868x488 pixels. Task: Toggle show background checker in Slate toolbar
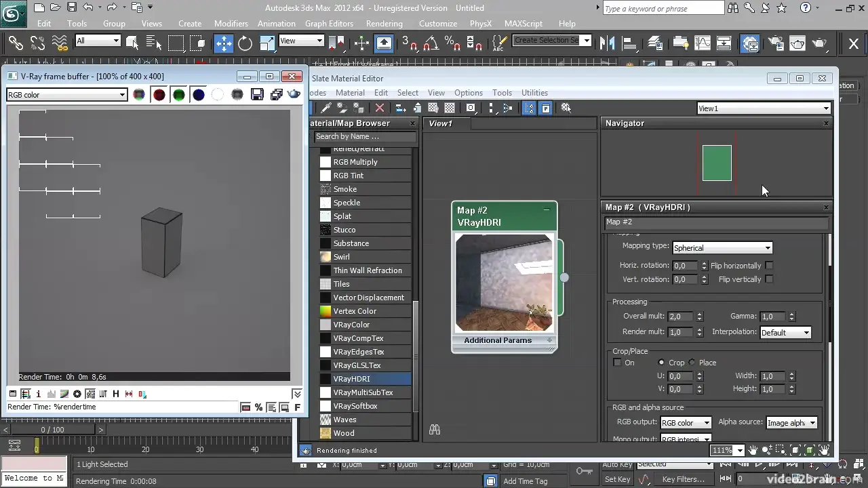[x=449, y=108]
